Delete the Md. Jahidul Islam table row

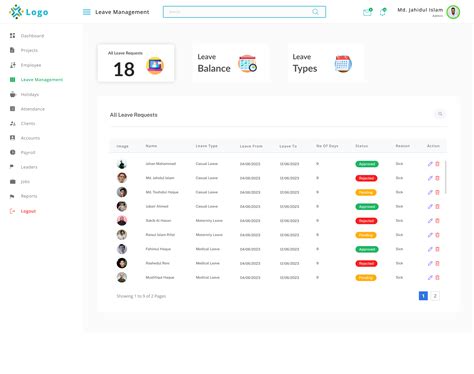pos(438,178)
